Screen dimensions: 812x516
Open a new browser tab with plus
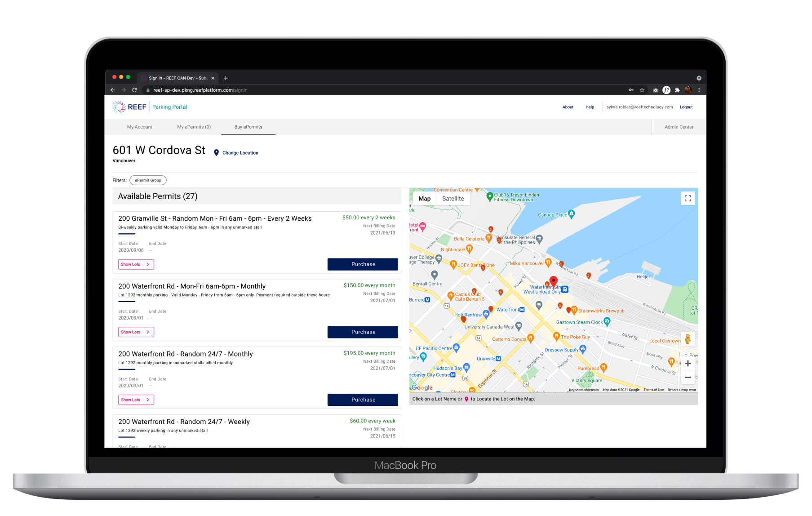[226, 78]
